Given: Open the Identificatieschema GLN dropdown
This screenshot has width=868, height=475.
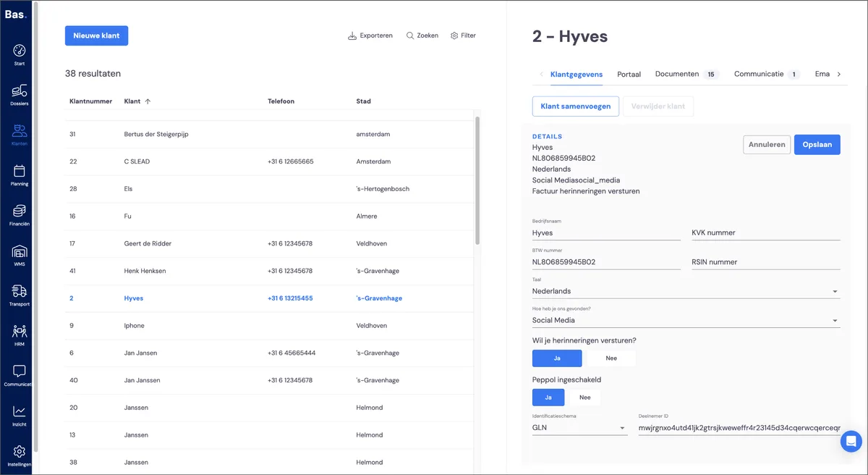Looking at the screenshot, I should point(579,428).
